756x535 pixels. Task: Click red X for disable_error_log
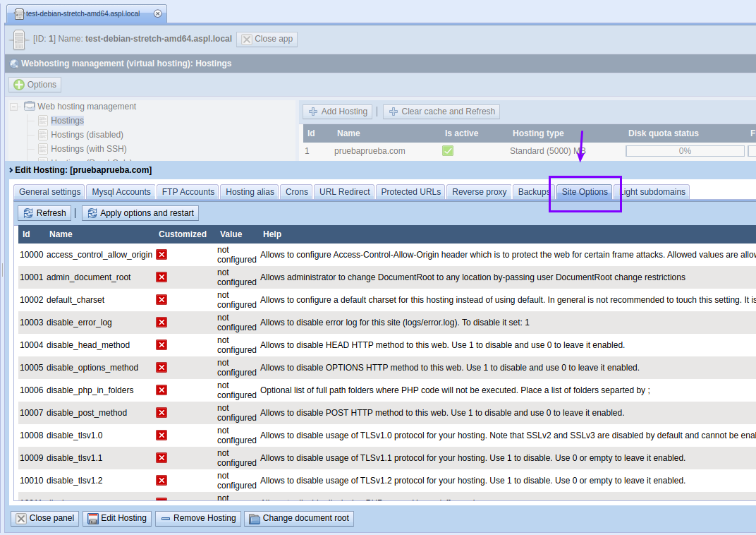click(x=161, y=323)
